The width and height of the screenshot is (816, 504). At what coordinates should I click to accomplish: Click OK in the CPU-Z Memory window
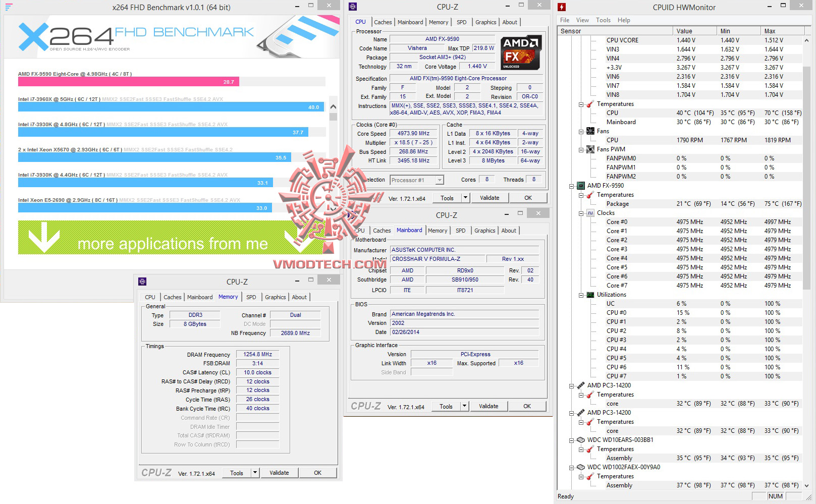[x=318, y=473]
